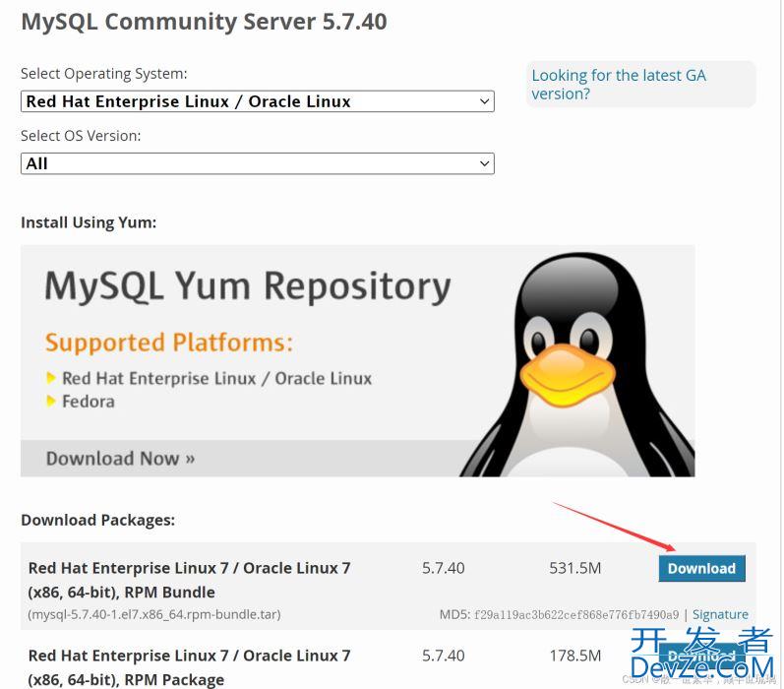This screenshot has height=689, width=784.
Task: Open the Select OS Version dropdown
Action: pos(258,163)
